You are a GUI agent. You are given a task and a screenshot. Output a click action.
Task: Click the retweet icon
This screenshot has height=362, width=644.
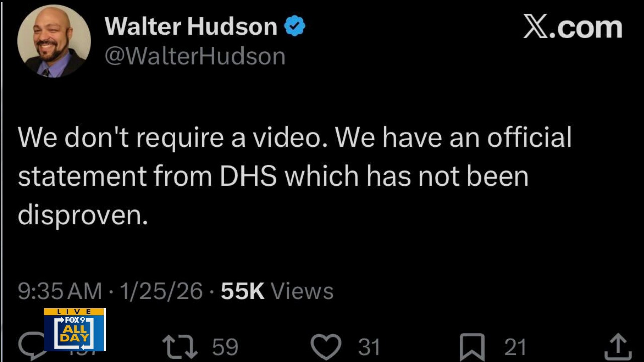(x=180, y=347)
